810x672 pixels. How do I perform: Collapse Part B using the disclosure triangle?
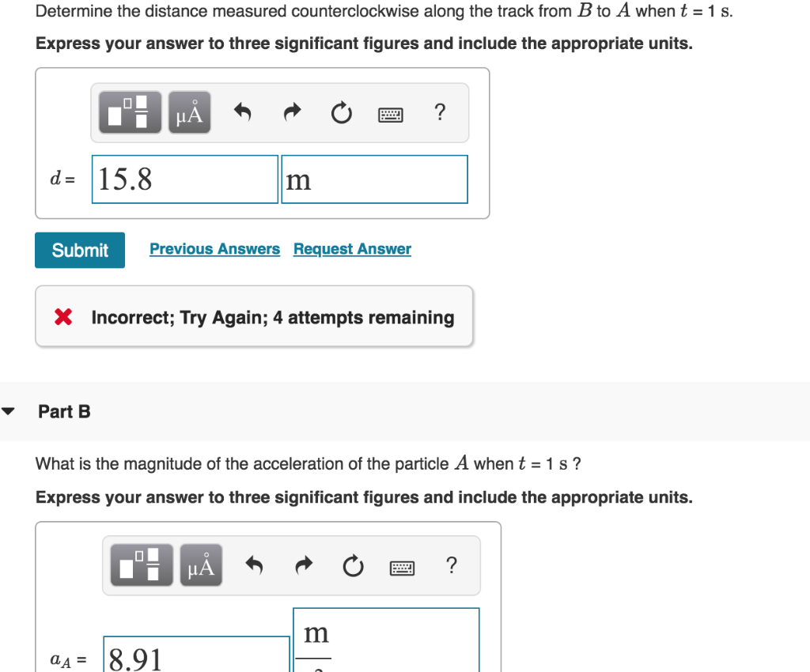[x=9, y=410]
